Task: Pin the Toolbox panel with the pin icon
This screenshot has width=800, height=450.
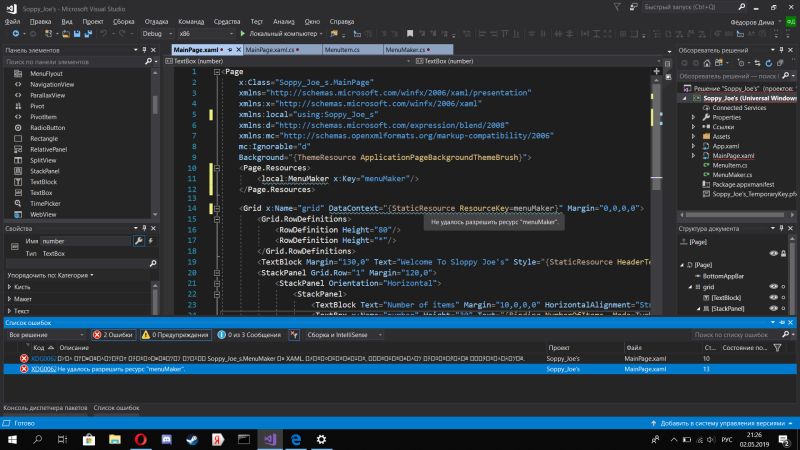Action: [x=144, y=50]
